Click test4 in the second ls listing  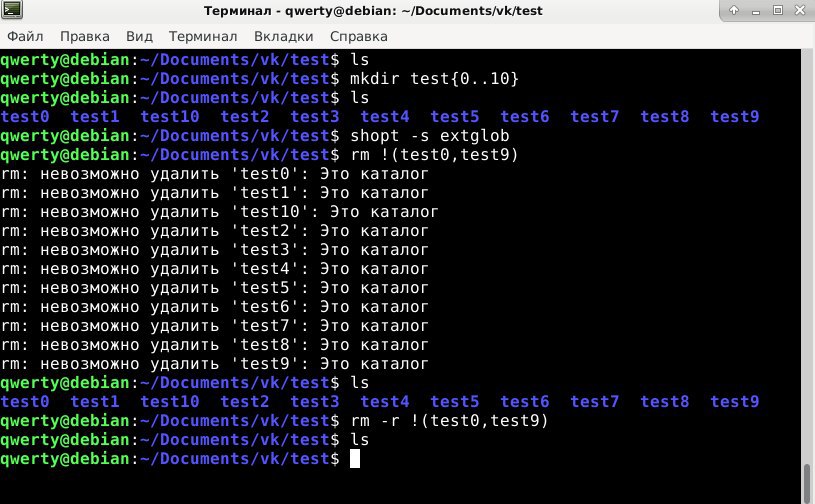coord(385,402)
